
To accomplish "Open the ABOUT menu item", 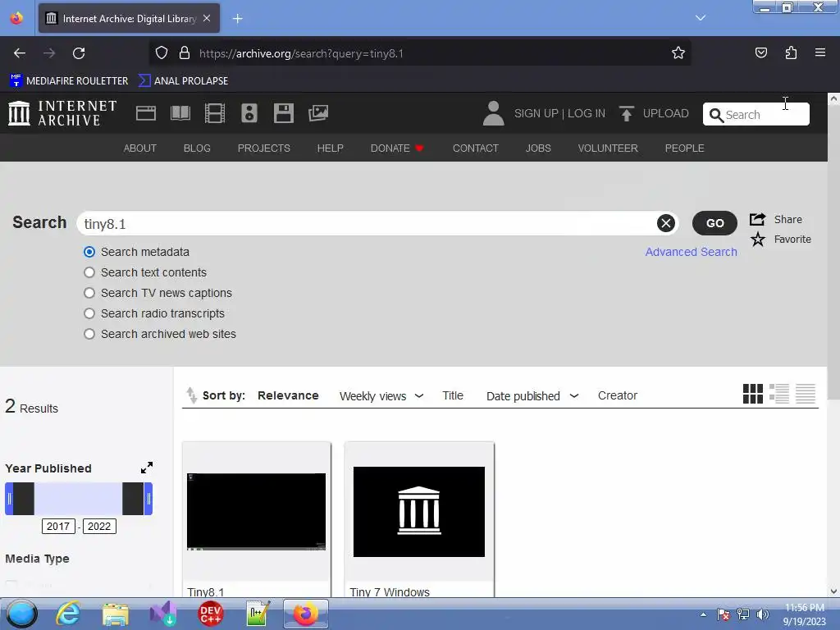I will [139, 148].
